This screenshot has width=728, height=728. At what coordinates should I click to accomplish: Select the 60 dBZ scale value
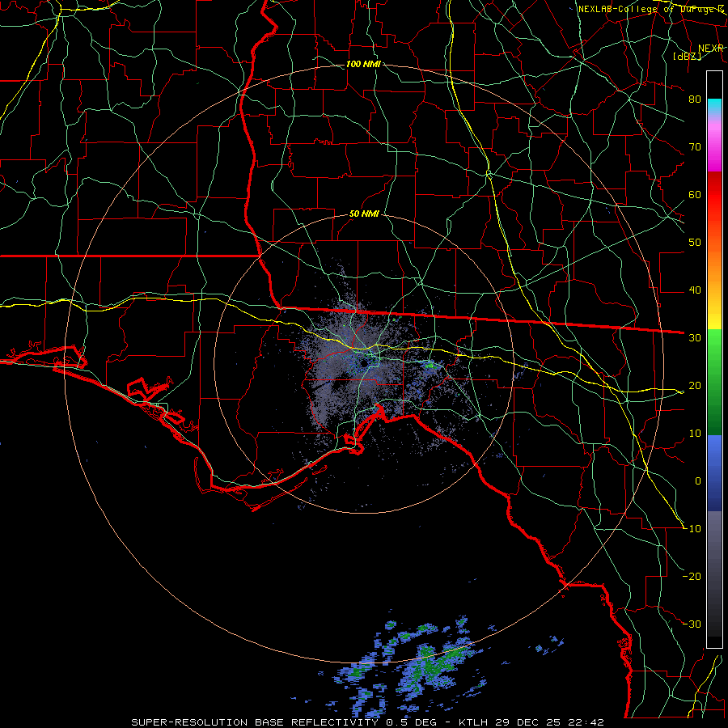[695, 194]
